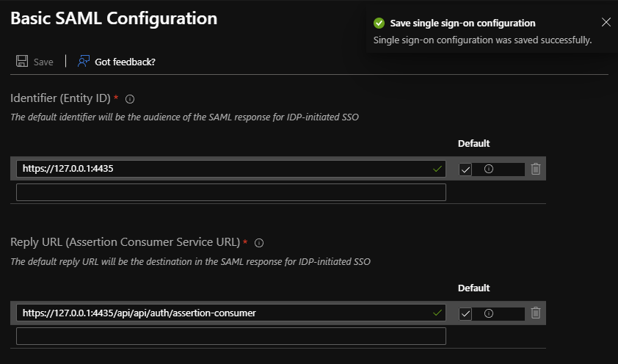
Task: Open the Got feedback? link
Action: click(x=125, y=62)
